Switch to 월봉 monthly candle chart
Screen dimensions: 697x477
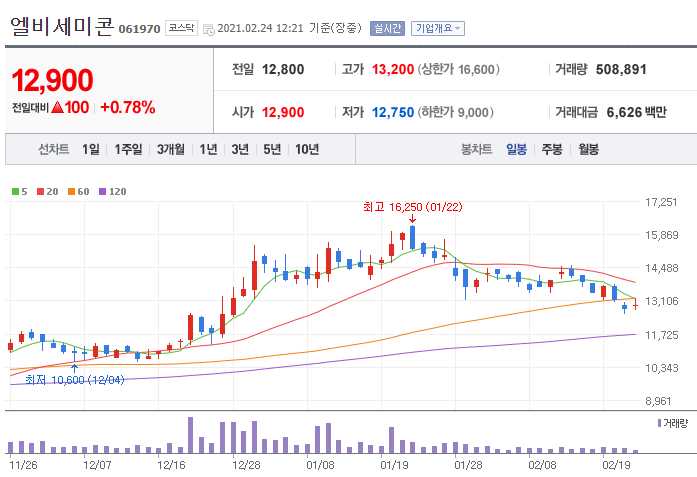pyautogui.click(x=589, y=149)
